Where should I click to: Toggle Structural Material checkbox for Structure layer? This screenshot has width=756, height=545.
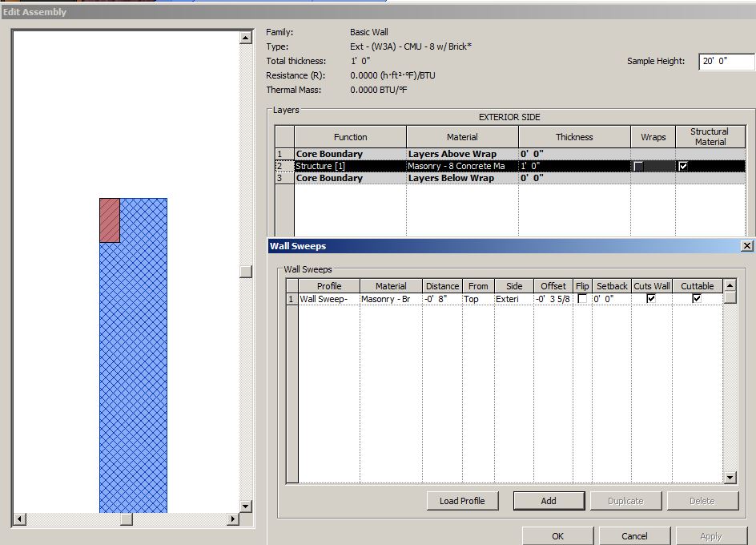tap(682, 166)
